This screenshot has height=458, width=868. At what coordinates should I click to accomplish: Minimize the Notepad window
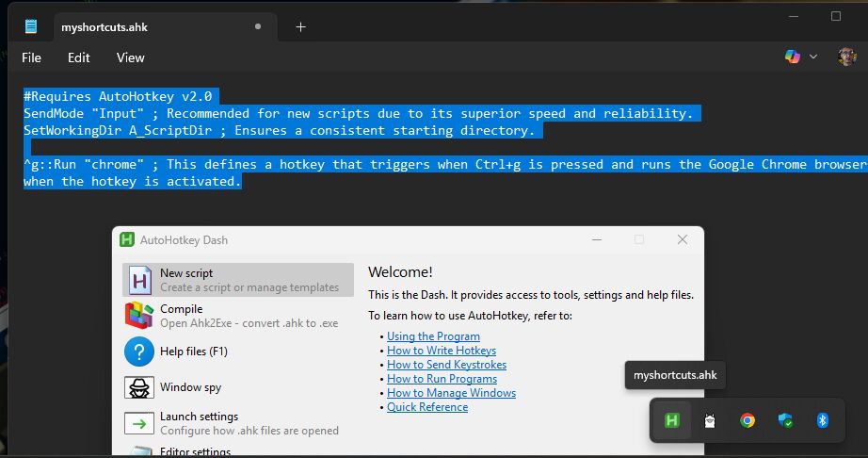click(794, 17)
